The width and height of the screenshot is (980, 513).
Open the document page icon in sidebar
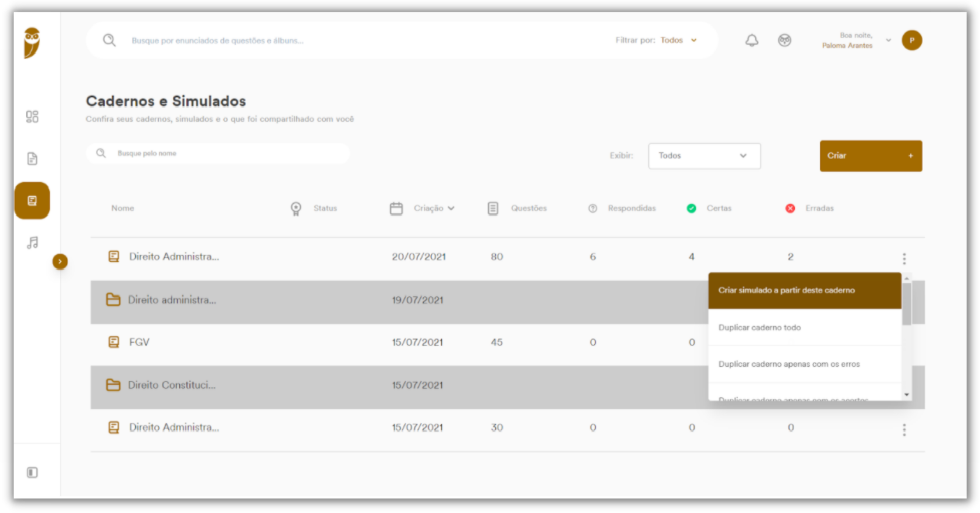point(32,159)
